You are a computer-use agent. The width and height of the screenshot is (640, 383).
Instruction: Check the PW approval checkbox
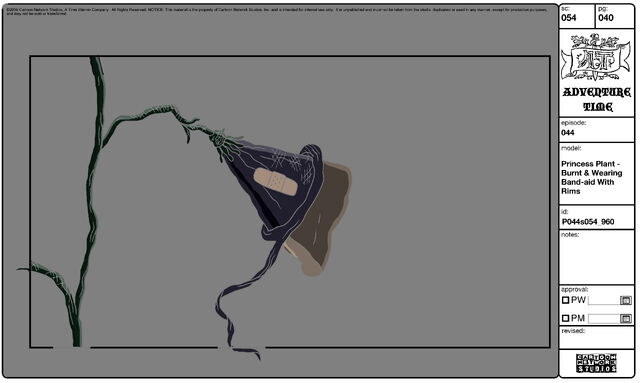pyautogui.click(x=565, y=300)
